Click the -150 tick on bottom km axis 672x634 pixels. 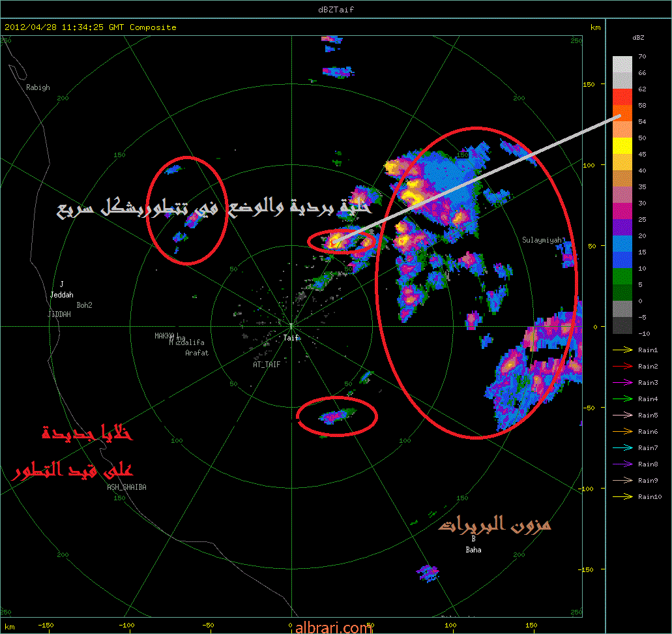point(46,625)
